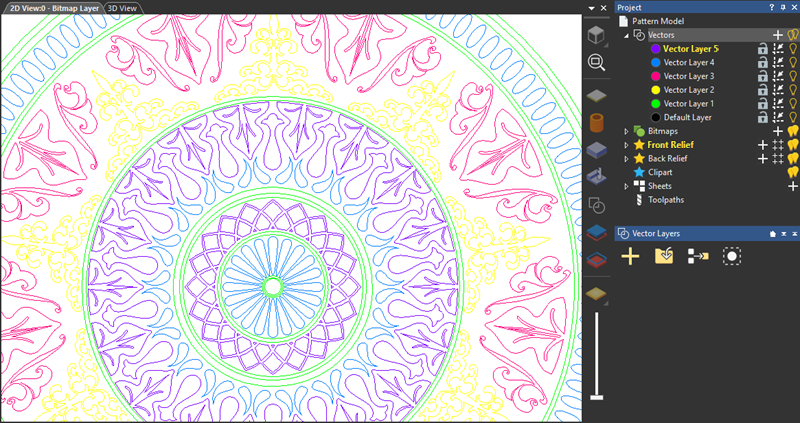Screen dimensions: 800x423
Task: Click the import folder icon in Vector Layers panel
Action: point(664,256)
